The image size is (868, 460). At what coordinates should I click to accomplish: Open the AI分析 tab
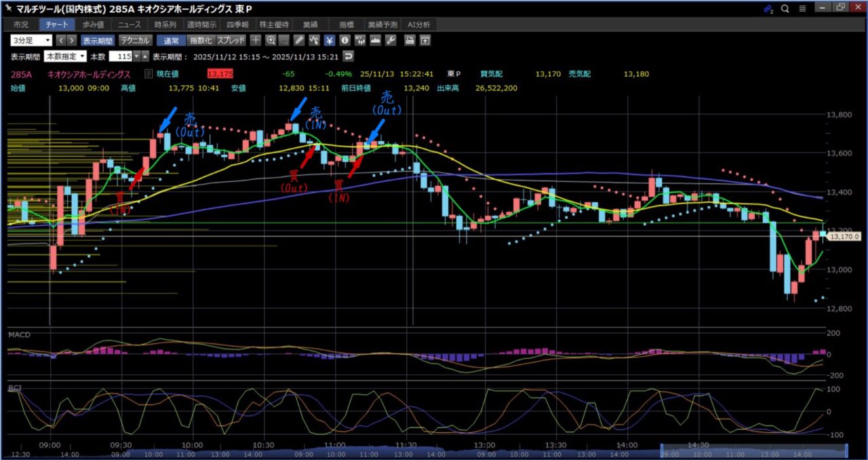click(x=418, y=24)
